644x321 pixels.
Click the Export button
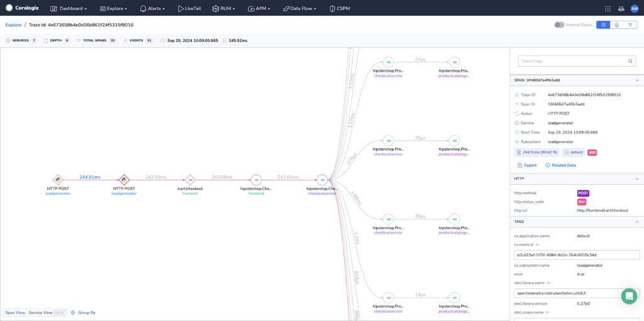(x=527, y=165)
